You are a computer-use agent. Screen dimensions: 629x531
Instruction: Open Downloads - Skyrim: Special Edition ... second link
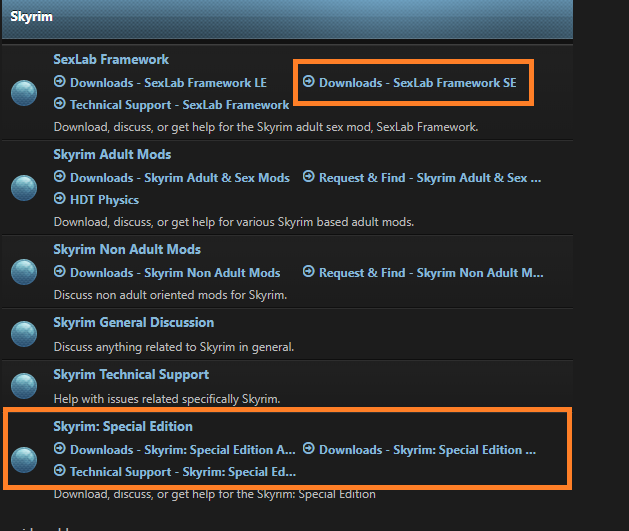pos(427,450)
